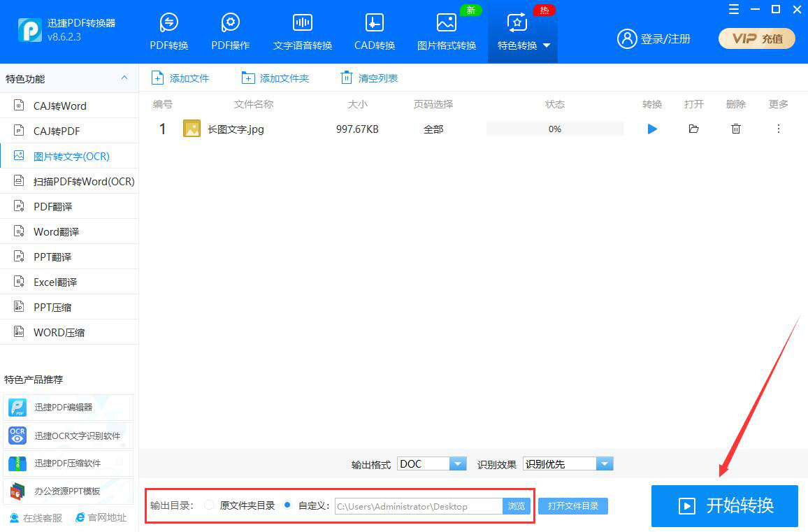Click the PDF操作 gear icon
Viewport: 808px width, 532px height.
(231, 22)
